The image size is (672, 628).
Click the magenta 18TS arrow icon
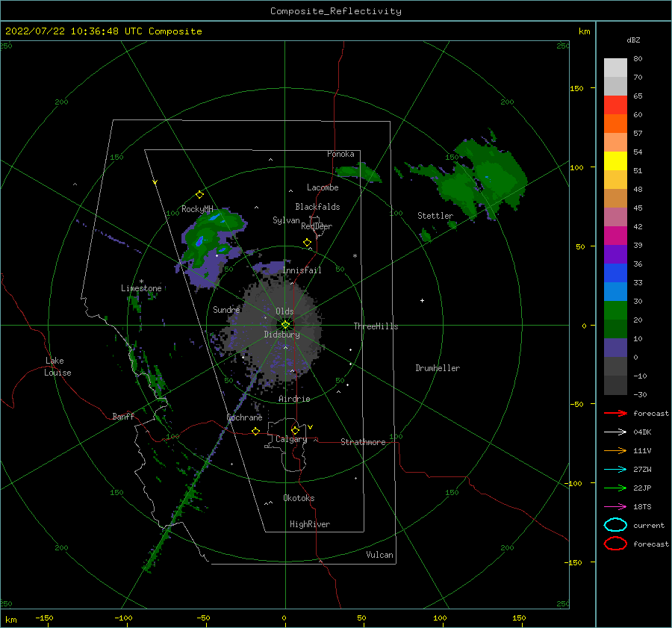(x=615, y=507)
